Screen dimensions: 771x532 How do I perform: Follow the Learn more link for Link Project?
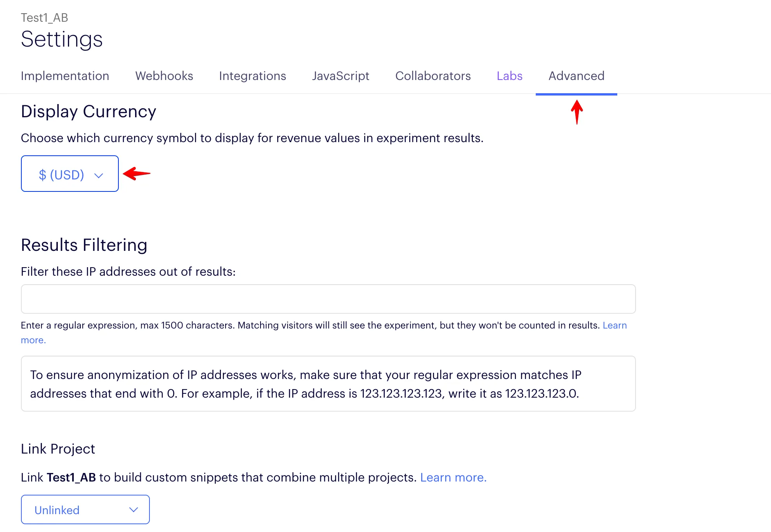(x=453, y=477)
